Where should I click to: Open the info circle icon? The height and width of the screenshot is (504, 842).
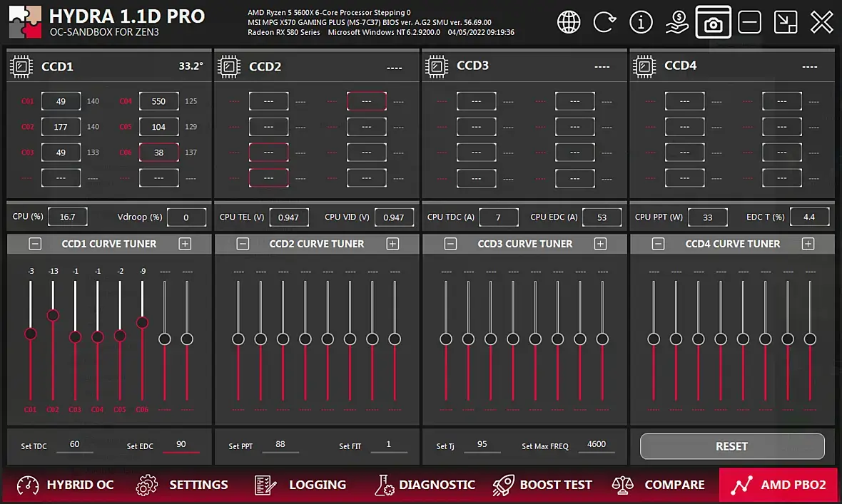pyautogui.click(x=641, y=23)
